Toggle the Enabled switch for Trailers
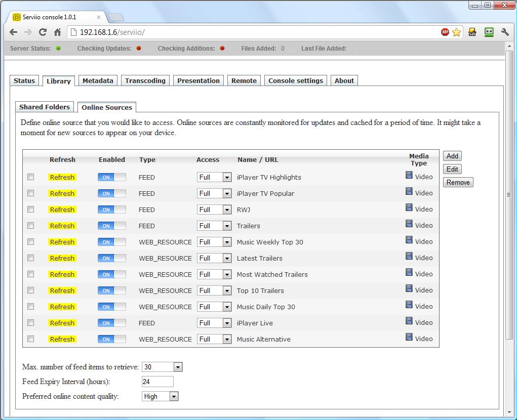This screenshot has height=420, width=517. [111, 226]
